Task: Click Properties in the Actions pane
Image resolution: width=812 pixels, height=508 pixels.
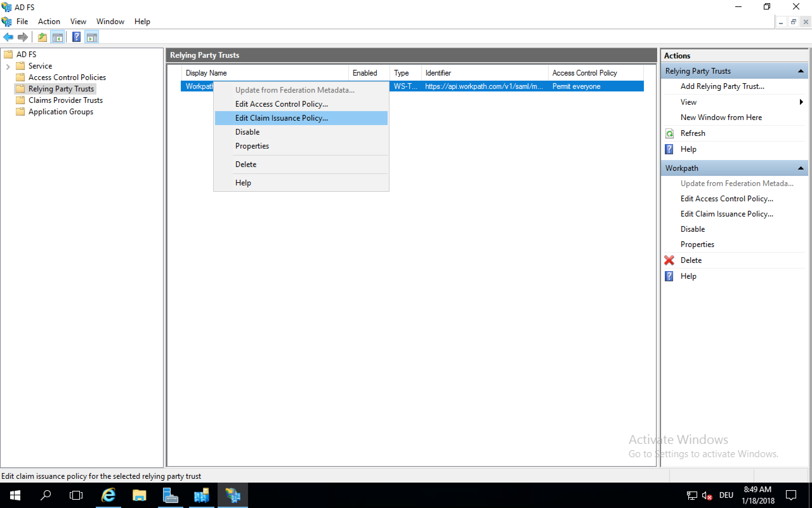Action: tap(697, 244)
